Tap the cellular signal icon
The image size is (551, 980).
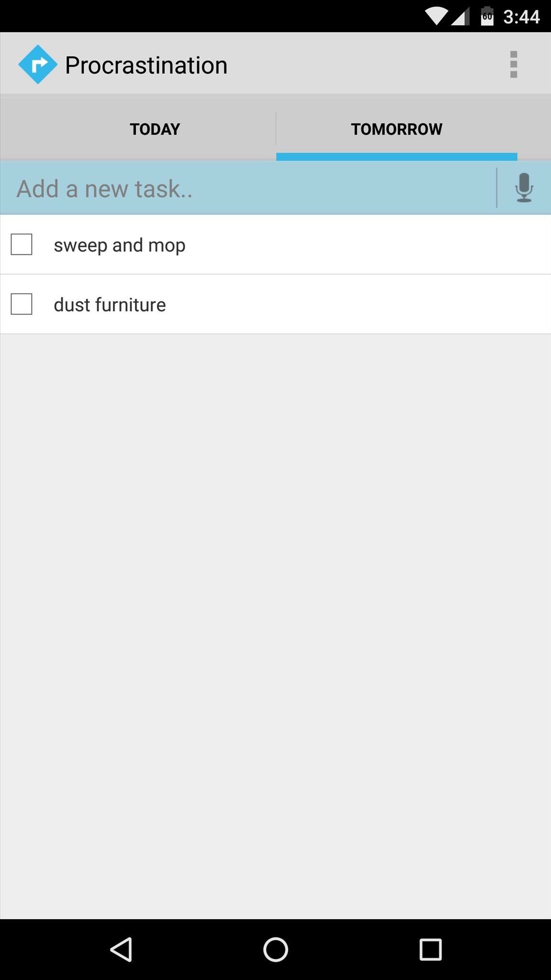pos(460,16)
